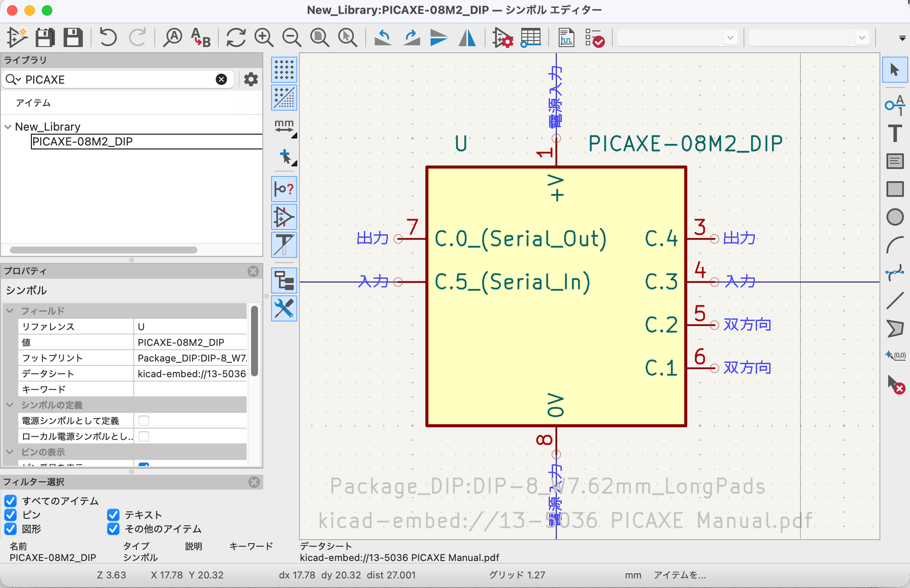Select PICAXE-08M2_DIP in library tree
Viewport: 910px width, 588px height.
click(82, 142)
